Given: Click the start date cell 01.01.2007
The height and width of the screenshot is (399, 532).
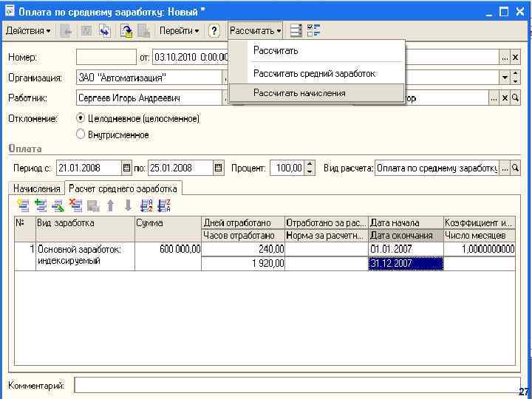Looking at the screenshot, I should tap(406, 250).
